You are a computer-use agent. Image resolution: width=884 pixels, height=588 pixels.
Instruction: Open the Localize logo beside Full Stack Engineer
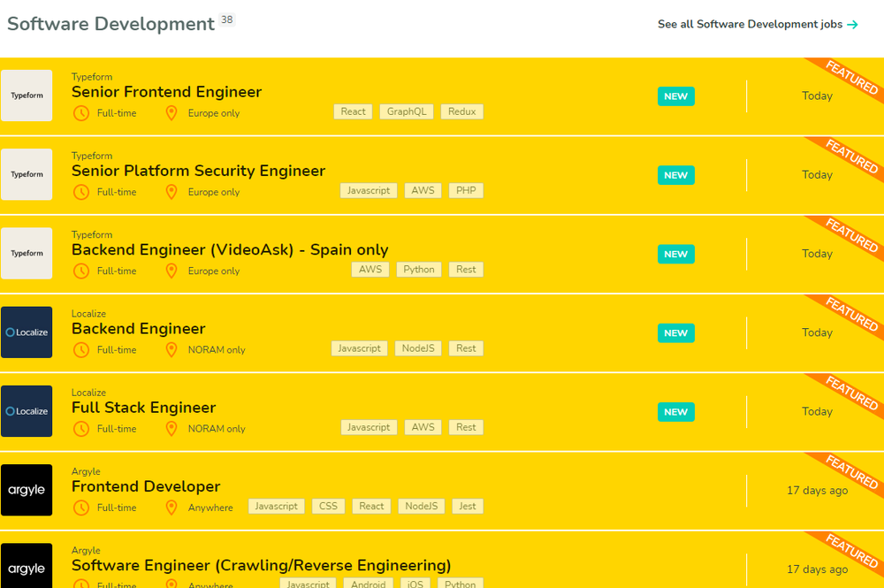(27, 411)
